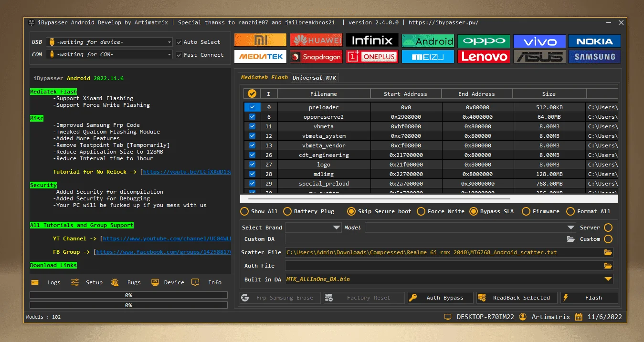Select the Huawei brand tile
Screen dimensions: 644x342
point(316,40)
